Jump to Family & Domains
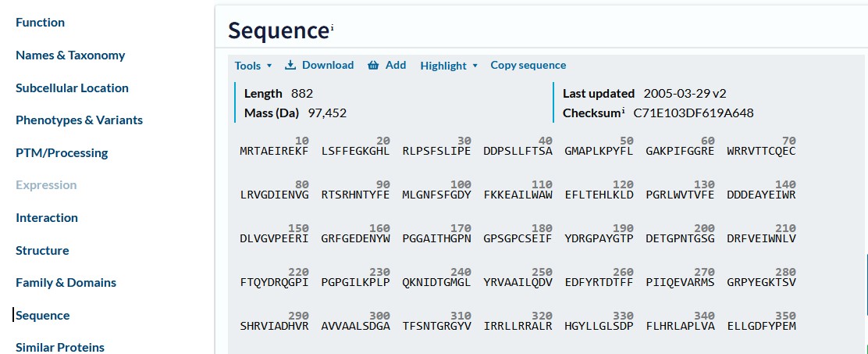868x354 pixels. [x=66, y=283]
